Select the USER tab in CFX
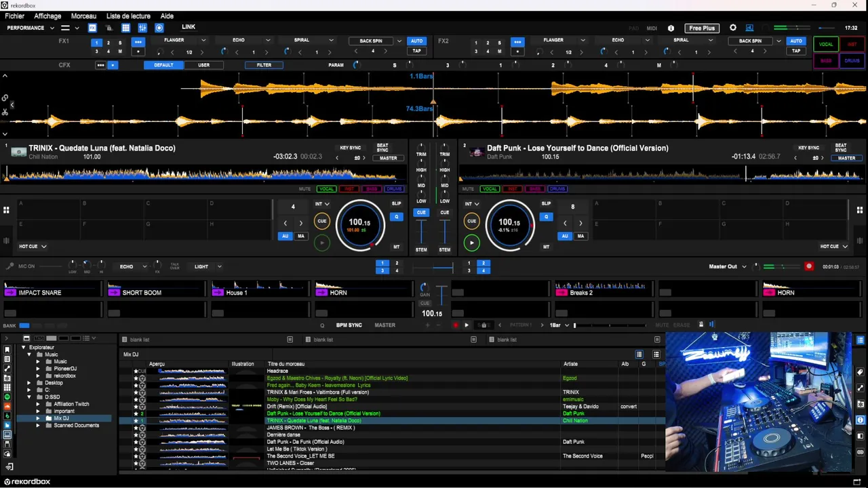 point(203,65)
